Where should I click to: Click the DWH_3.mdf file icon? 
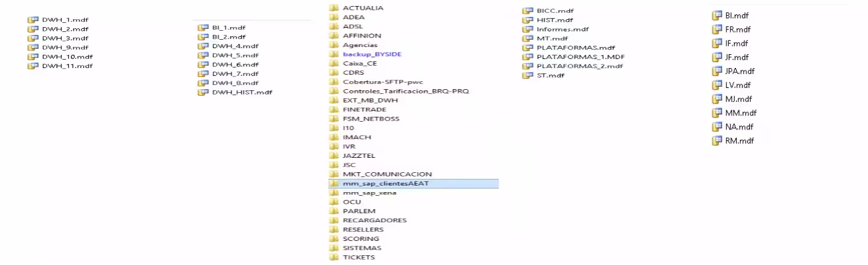click(33, 38)
